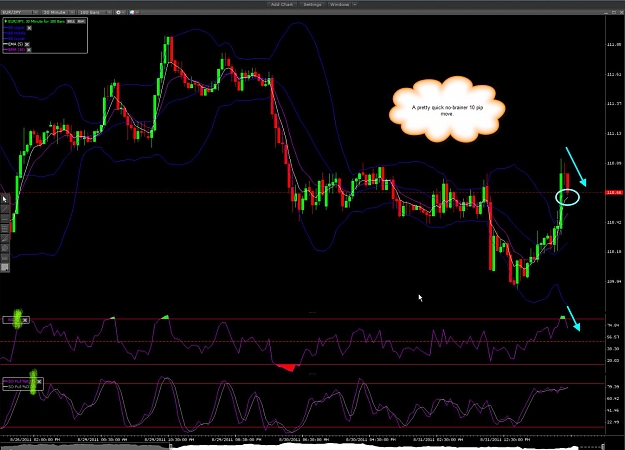The image size is (625, 450).
Task: Open the Settings menu
Action: click(312, 4)
